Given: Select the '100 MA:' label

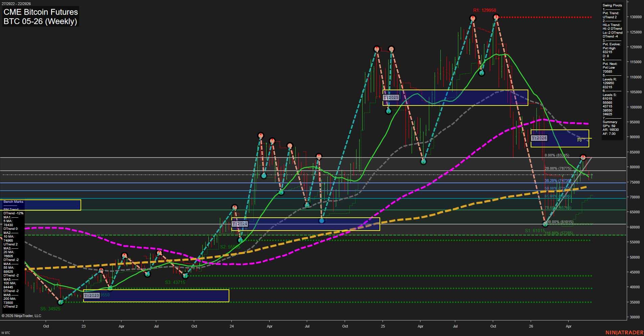Looking at the screenshot, I should 9,283.
